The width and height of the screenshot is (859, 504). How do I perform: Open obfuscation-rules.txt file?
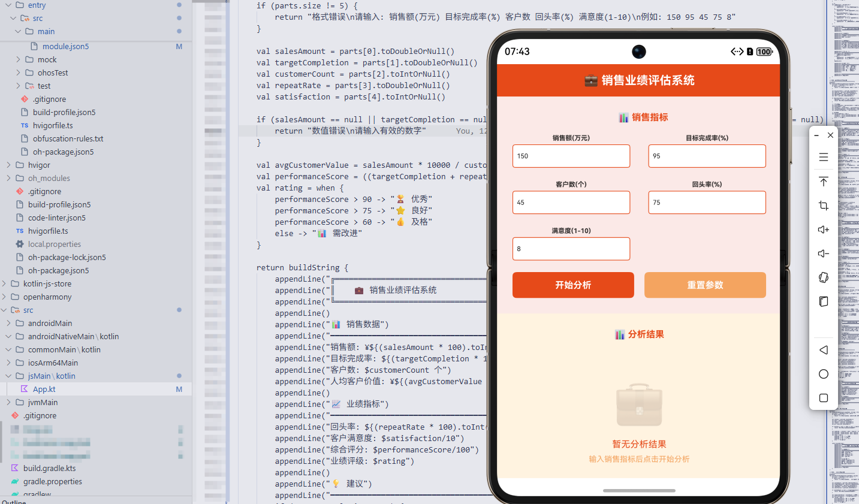(x=68, y=138)
